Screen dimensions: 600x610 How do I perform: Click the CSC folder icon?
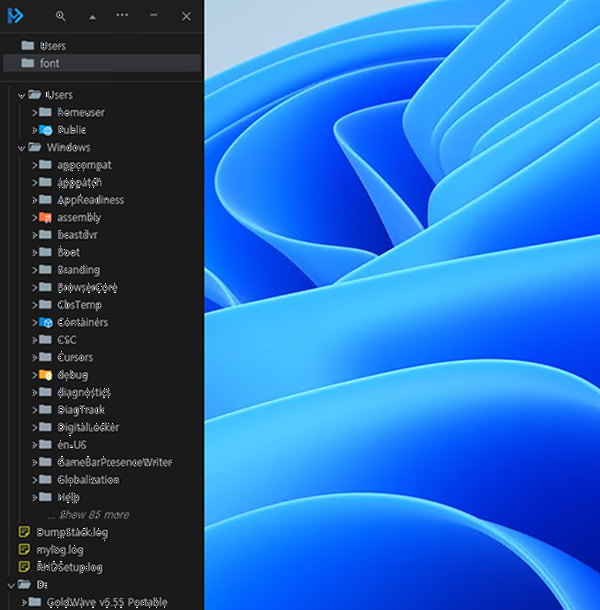[x=45, y=340]
